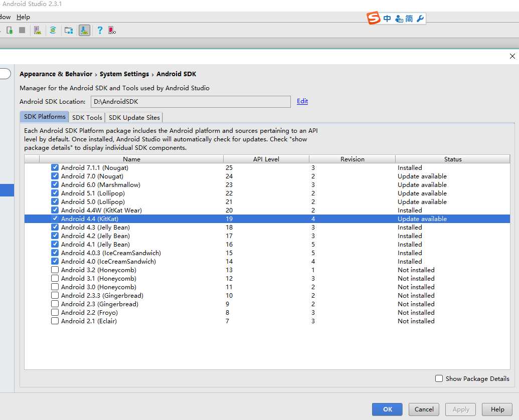
Task: Check Android 3.0 (Honeycomb) checkbox
Action: [x=55, y=287]
